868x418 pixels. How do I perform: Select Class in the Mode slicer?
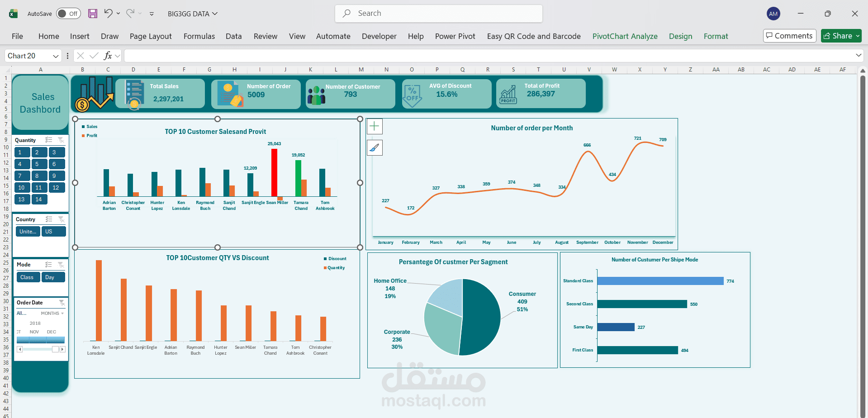[28, 277]
